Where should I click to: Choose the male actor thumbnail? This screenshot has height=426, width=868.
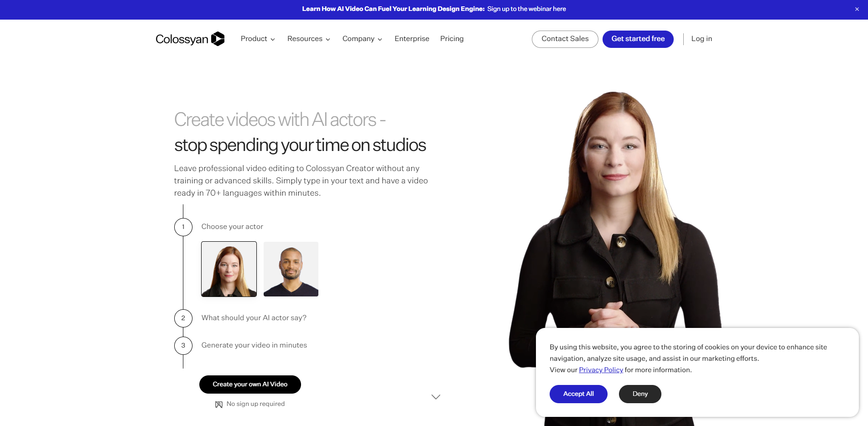tap(291, 269)
